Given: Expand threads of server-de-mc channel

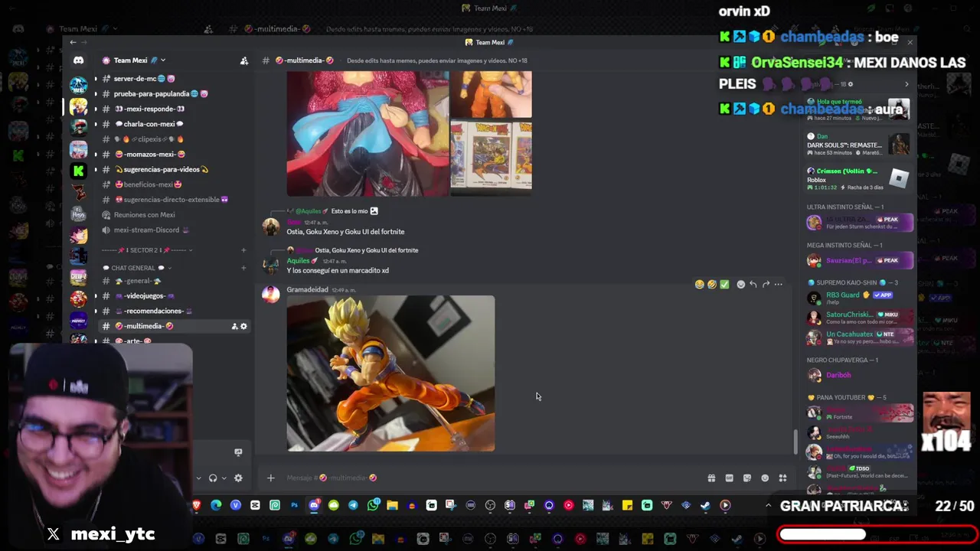Looking at the screenshot, I should tap(96, 79).
